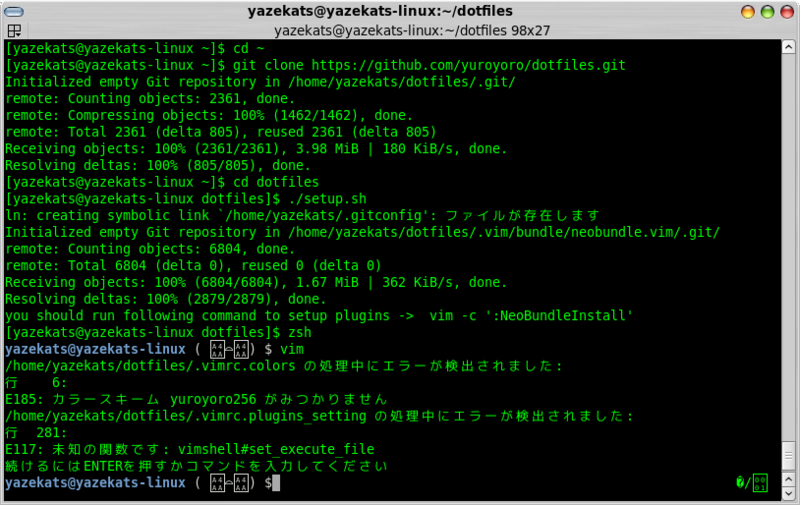Click the '.vimrc.plugins_setting' file path
This screenshot has width=800, height=505.
pyautogui.click(x=186, y=416)
